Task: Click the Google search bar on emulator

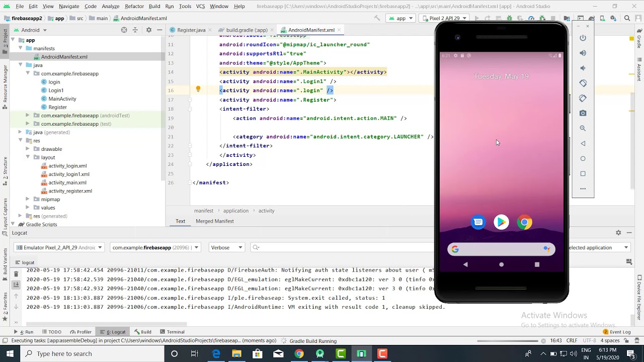Action: pyautogui.click(x=501, y=249)
